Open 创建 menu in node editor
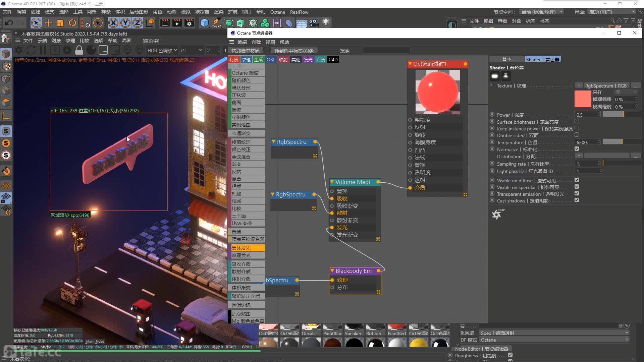This screenshot has height=362, width=644. [x=256, y=42]
